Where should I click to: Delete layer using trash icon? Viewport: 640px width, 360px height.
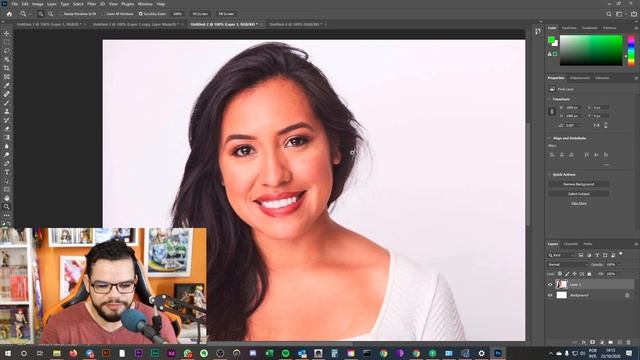point(629,342)
